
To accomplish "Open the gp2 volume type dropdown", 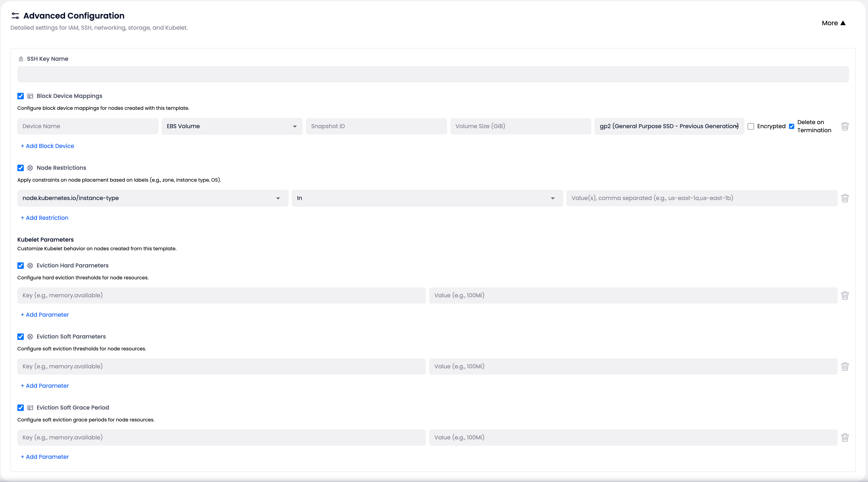I will [669, 126].
